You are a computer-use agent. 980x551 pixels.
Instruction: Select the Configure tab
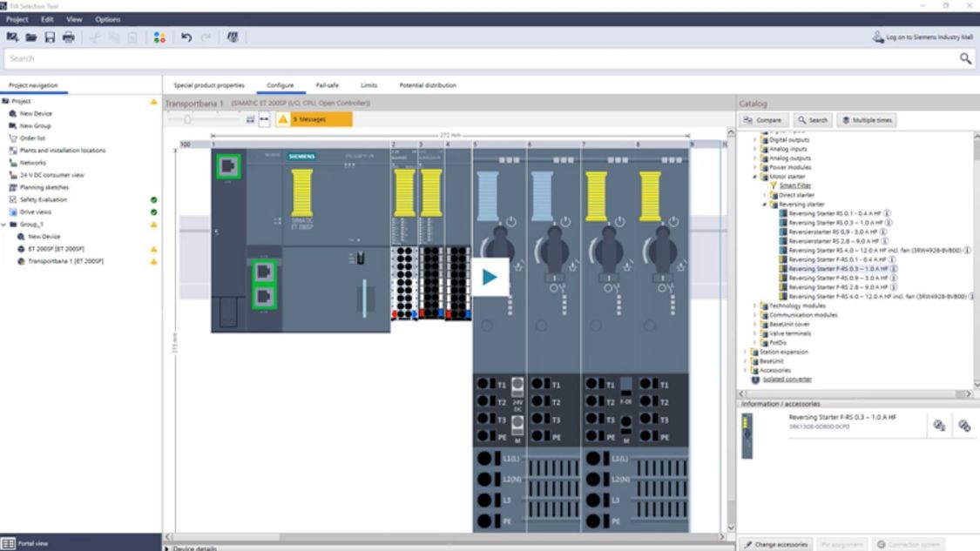[x=280, y=85]
